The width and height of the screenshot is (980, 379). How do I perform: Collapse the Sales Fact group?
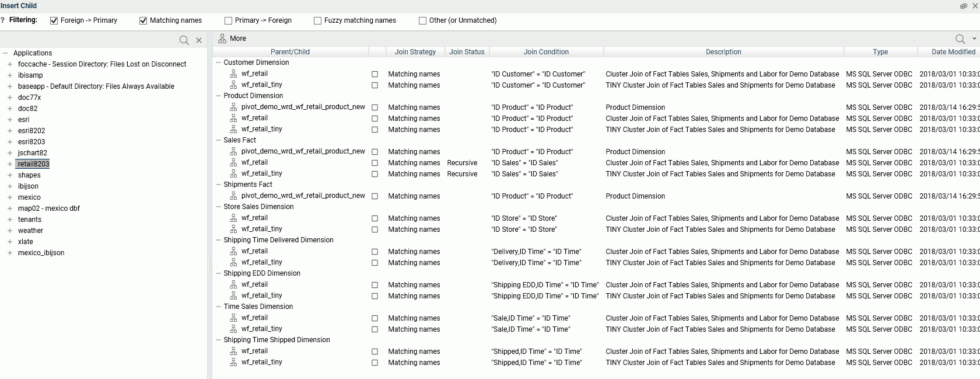(218, 140)
